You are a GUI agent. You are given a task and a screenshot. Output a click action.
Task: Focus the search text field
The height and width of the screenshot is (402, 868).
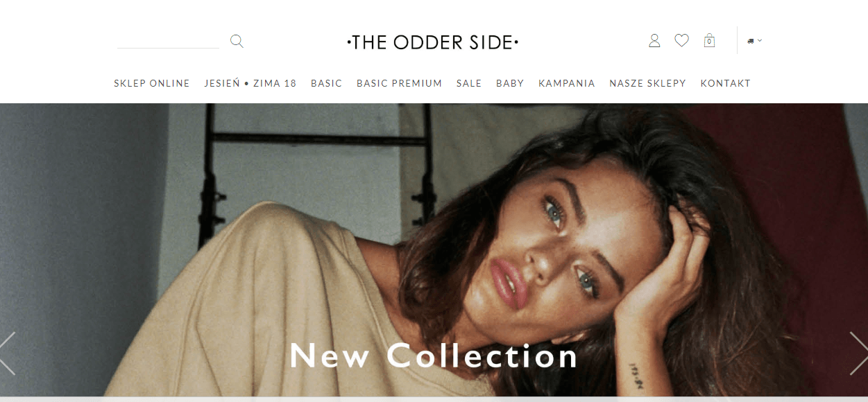tap(168, 41)
